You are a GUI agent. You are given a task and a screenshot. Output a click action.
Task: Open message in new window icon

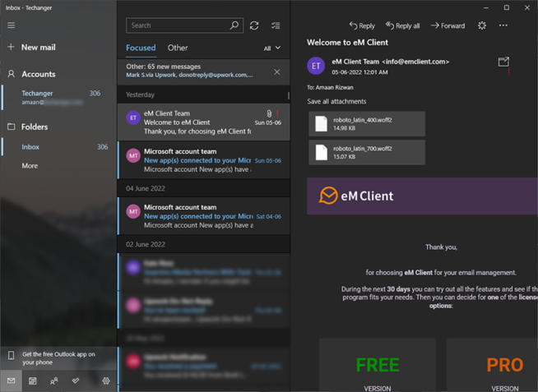503,62
